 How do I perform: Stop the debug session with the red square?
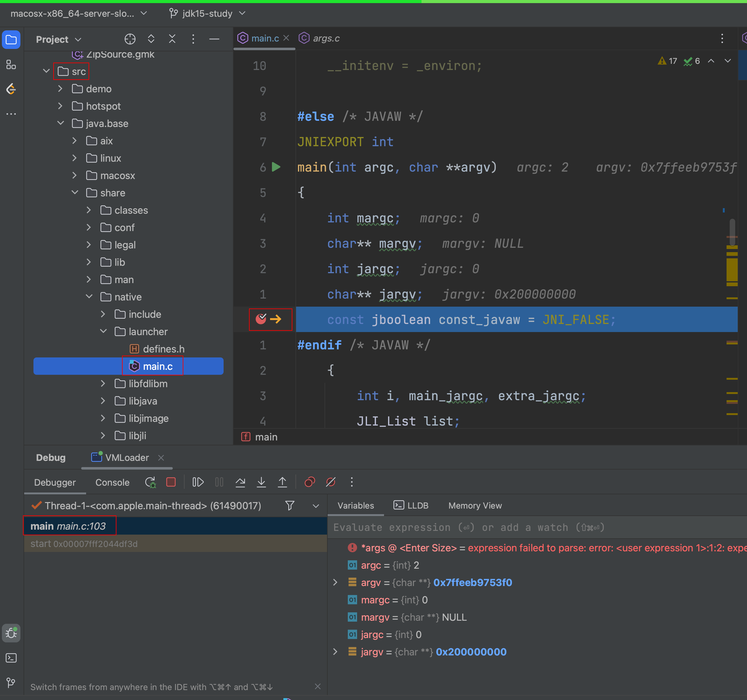click(171, 482)
